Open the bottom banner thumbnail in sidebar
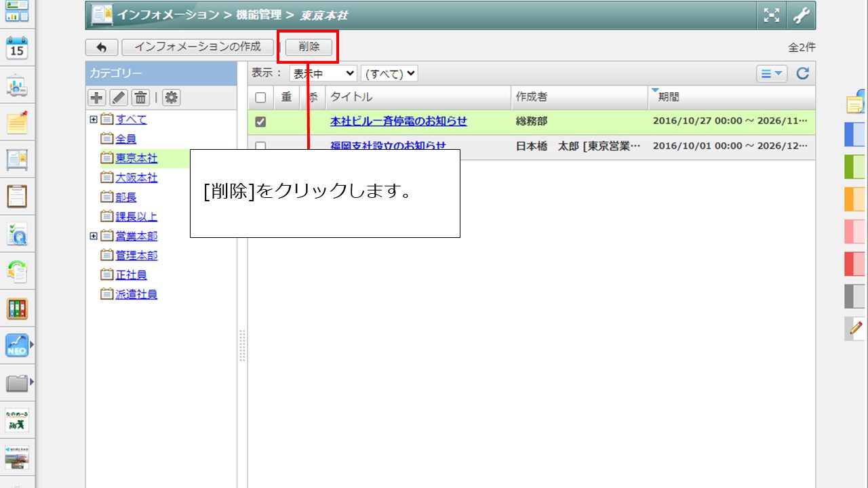 pyautogui.click(x=17, y=457)
